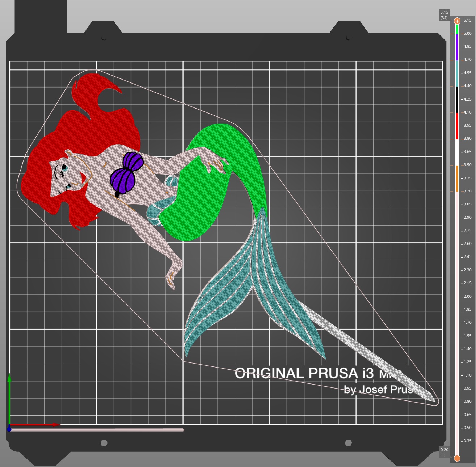Click the 0.80 height label on the ruler
476x467 pixels.
pyautogui.click(x=467, y=401)
